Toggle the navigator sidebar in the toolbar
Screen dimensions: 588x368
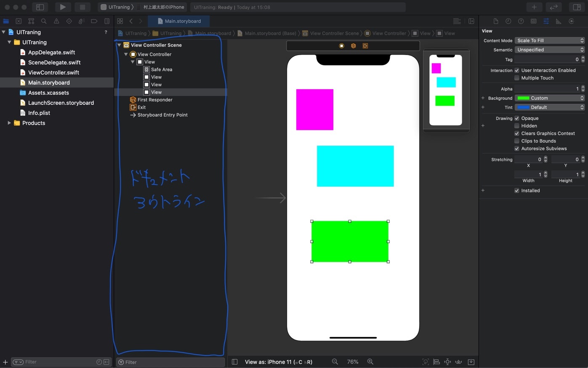40,7
